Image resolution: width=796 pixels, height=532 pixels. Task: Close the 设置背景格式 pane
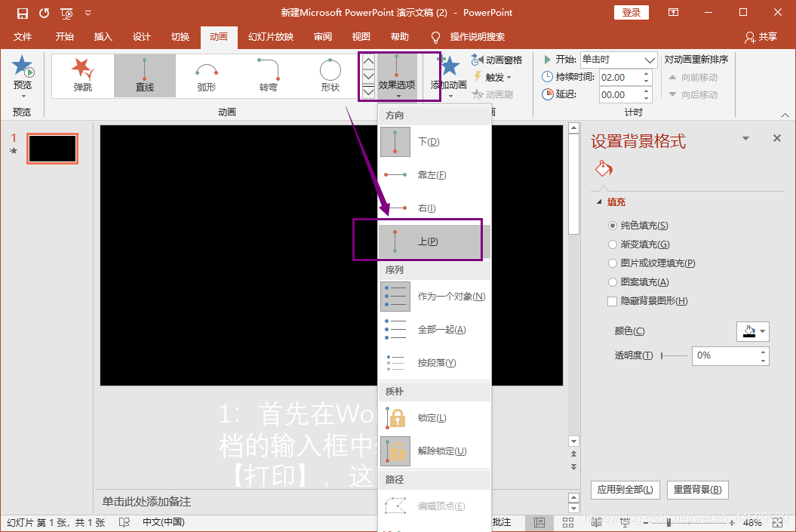coord(776,138)
